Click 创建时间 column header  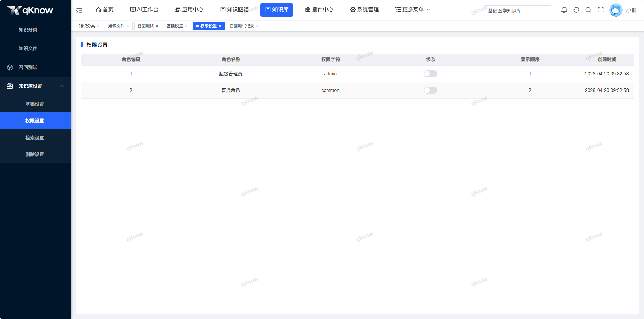[607, 59]
